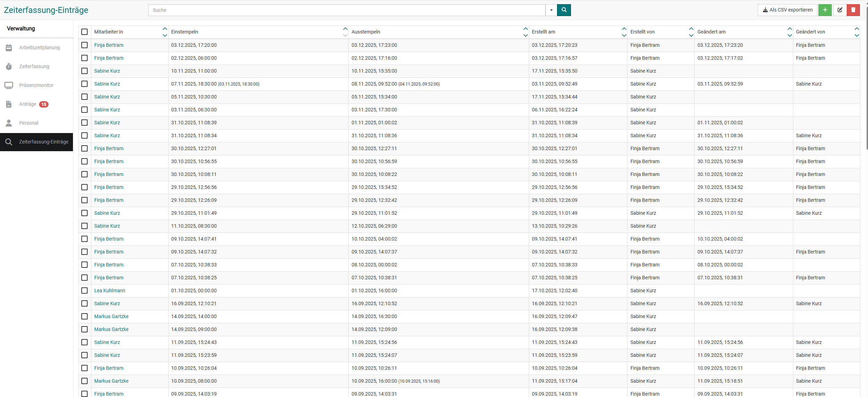868x397 pixels.
Task: Open the Lea Kuhlmann employee link
Action: [110, 291]
